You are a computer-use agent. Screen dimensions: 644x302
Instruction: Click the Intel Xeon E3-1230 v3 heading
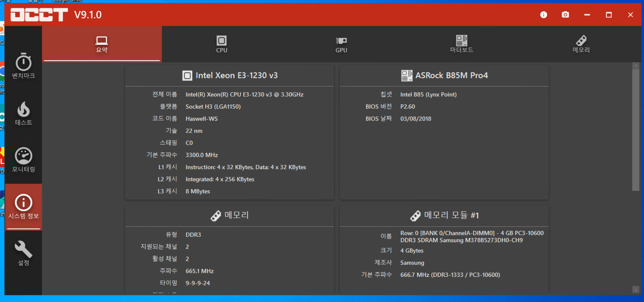tap(237, 75)
